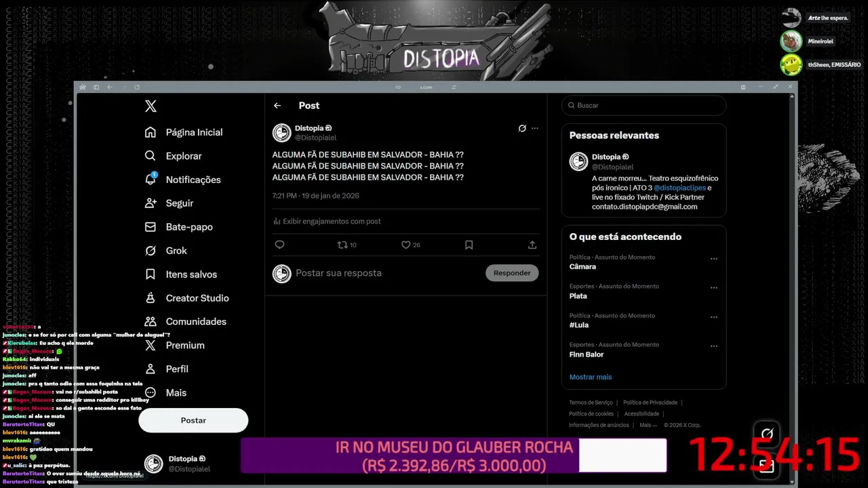
Task: Go to Seguir in the sidebar
Action: 170,203
